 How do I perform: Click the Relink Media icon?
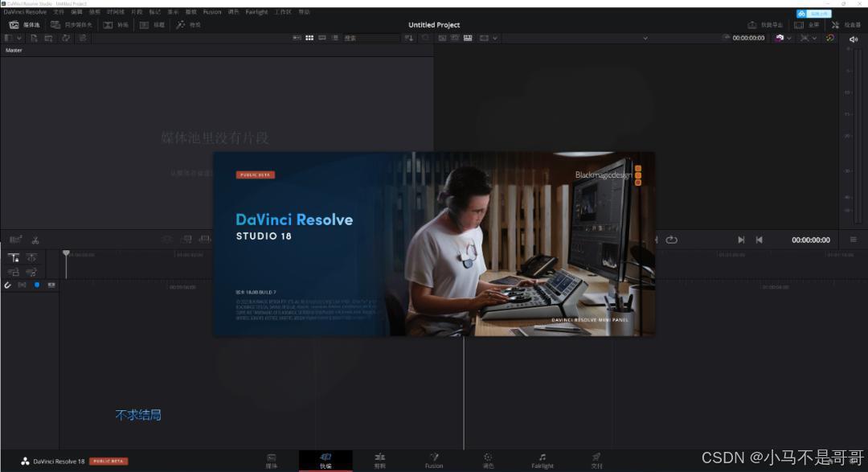click(83, 39)
